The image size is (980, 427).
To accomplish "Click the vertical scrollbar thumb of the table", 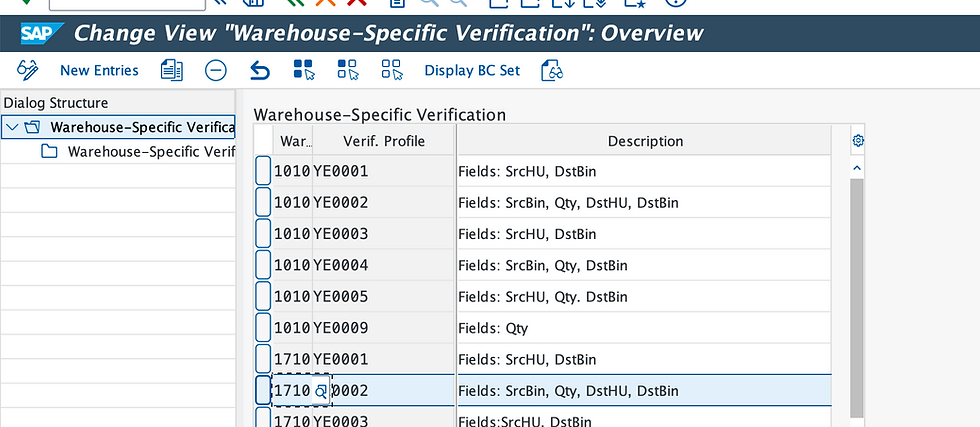I will (x=857, y=298).
